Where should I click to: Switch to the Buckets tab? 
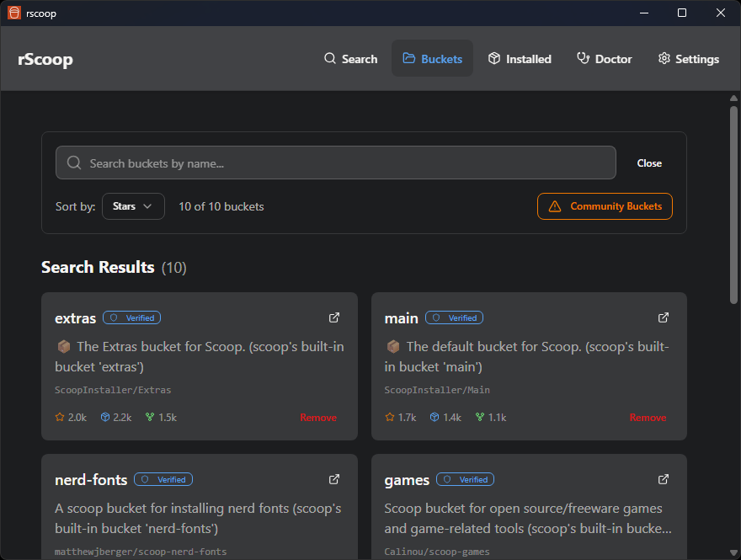coord(432,59)
